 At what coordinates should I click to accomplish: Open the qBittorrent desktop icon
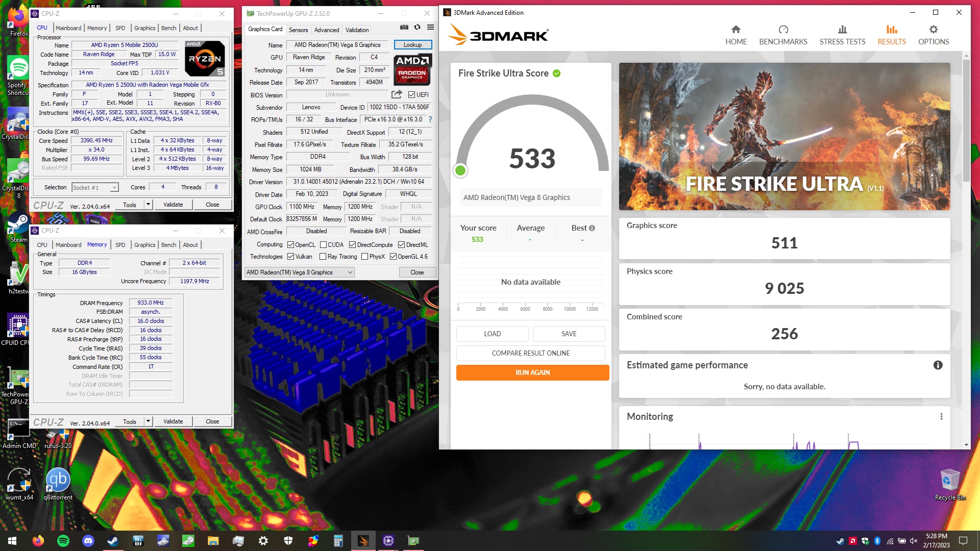(x=58, y=483)
